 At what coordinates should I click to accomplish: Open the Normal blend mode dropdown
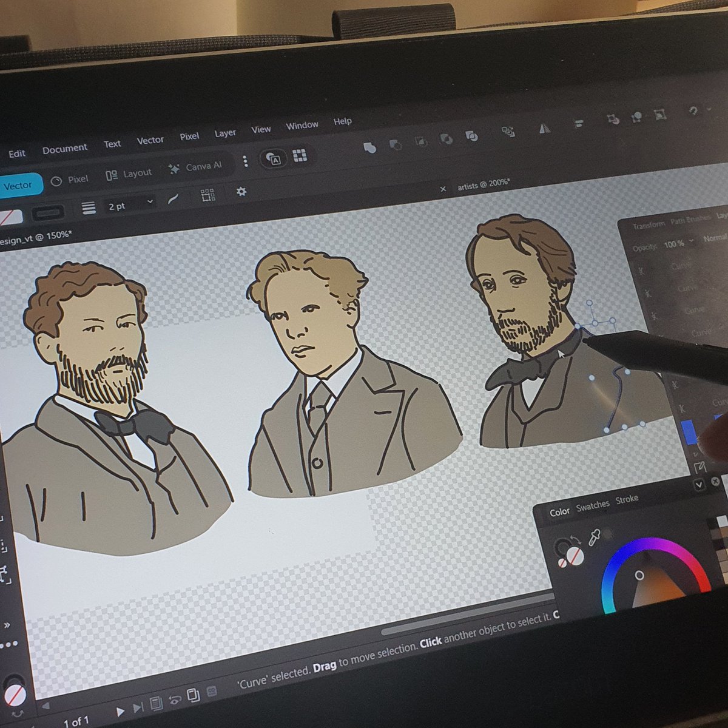pyautogui.click(x=715, y=238)
